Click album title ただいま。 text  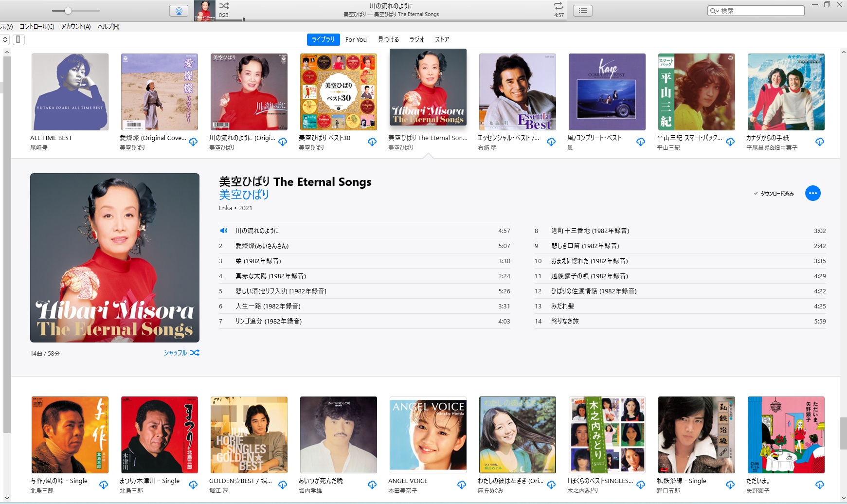pos(758,481)
